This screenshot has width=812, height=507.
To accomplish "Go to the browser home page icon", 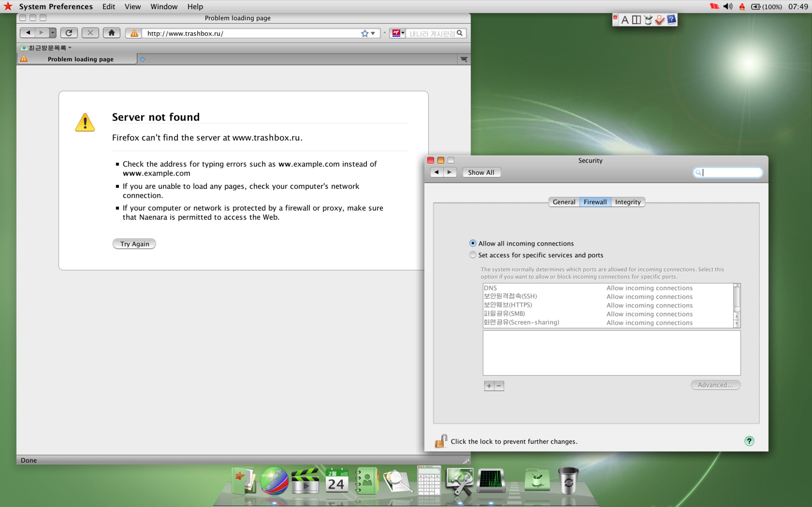I will tap(111, 33).
